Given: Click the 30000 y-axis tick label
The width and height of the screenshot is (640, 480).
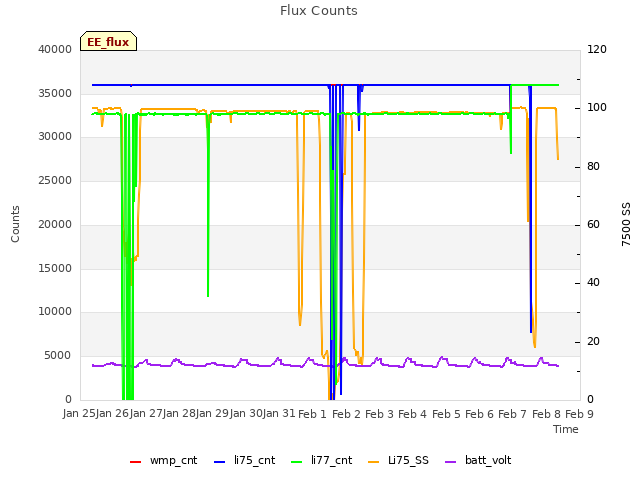Looking at the screenshot, I should 55,136.
